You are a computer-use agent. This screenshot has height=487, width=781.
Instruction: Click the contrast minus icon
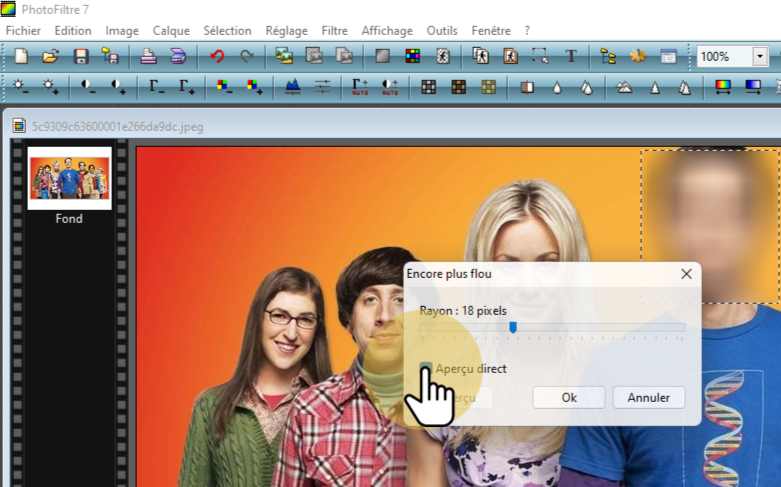pyautogui.click(x=88, y=87)
